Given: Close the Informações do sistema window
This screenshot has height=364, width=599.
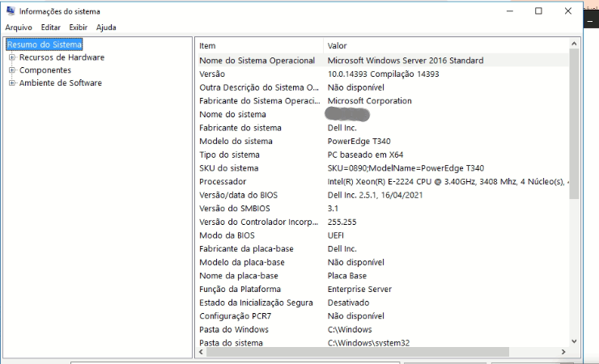Looking at the screenshot, I should point(568,11).
